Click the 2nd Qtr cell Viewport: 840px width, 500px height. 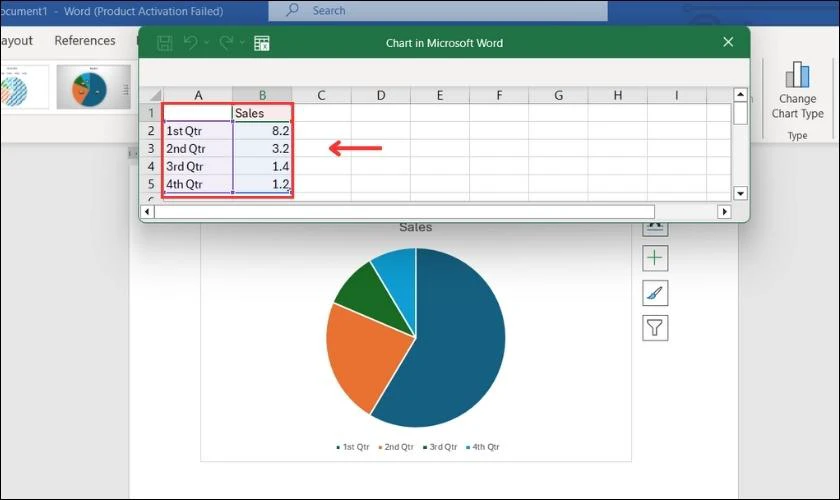[x=198, y=148]
